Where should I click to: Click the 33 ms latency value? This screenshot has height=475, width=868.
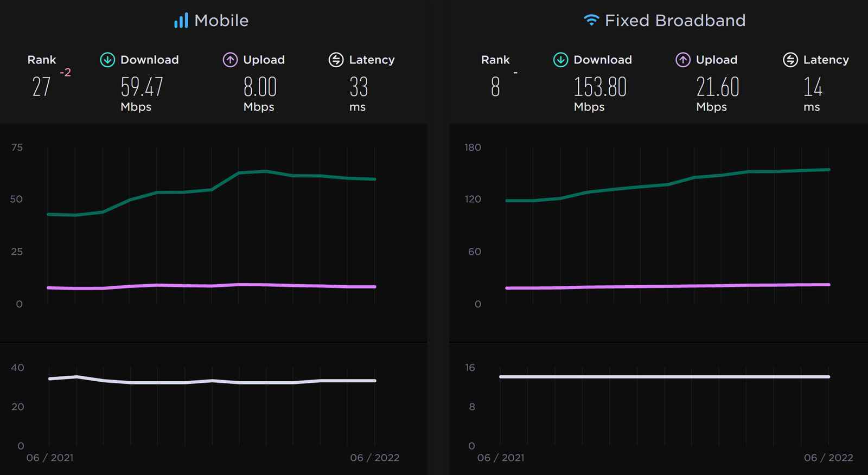(x=359, y=87)
